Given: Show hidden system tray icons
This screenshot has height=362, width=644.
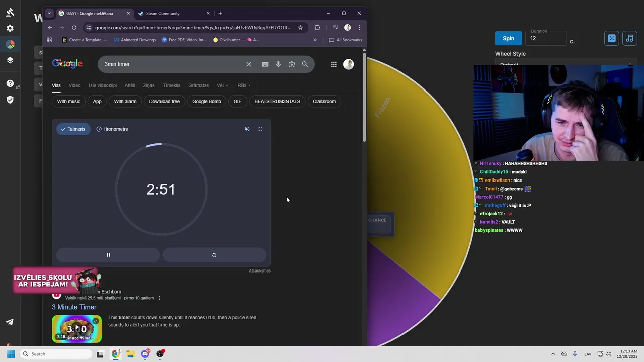Looking at the screenshot, I should point(553,354).
